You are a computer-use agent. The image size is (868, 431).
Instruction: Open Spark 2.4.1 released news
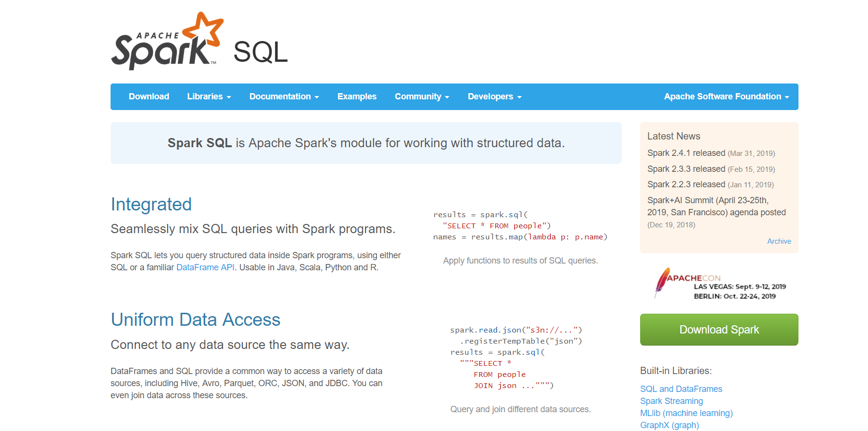pos(686,153)
